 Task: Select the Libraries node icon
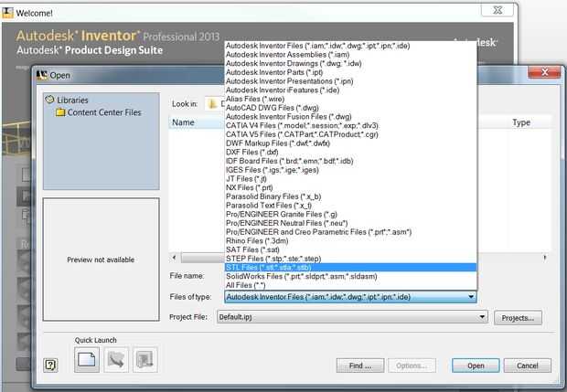click(x=50, y=100)
